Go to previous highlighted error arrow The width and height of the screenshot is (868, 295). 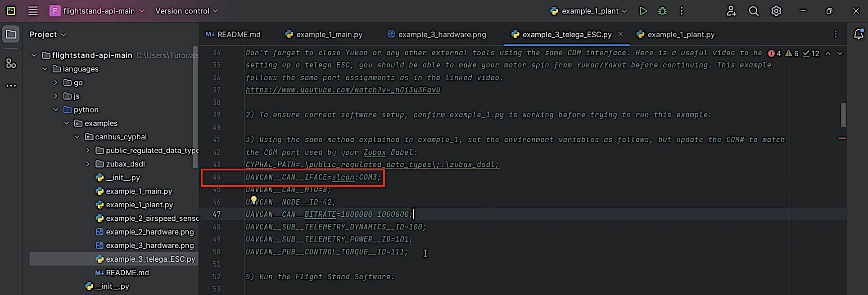click(x=828, y=53)
